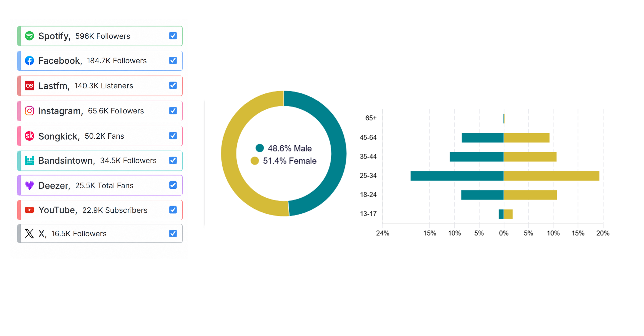
Task: Click the X logo icon
Action: click(x=29, y=233)
